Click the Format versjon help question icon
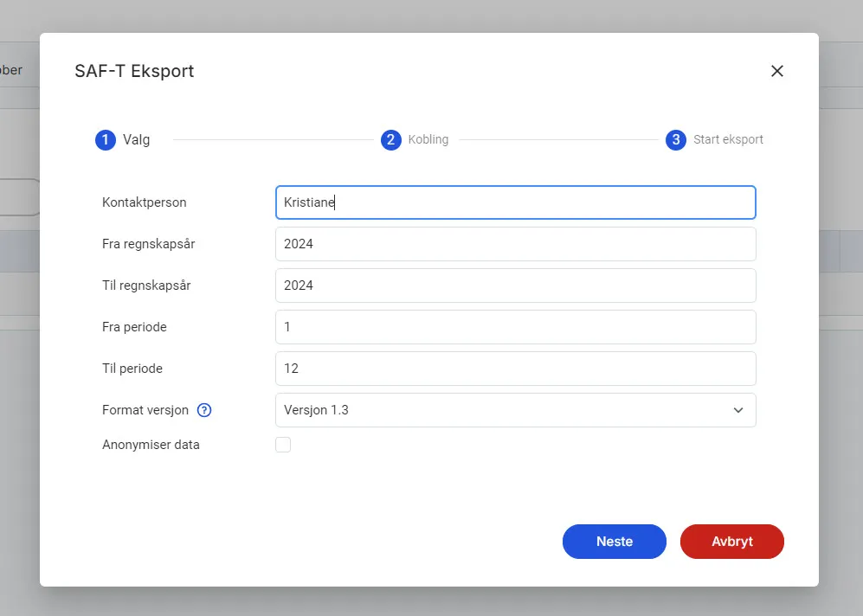The width and height of the screenshot is (863, 616). pyautogui.click(x=204, y=410)
